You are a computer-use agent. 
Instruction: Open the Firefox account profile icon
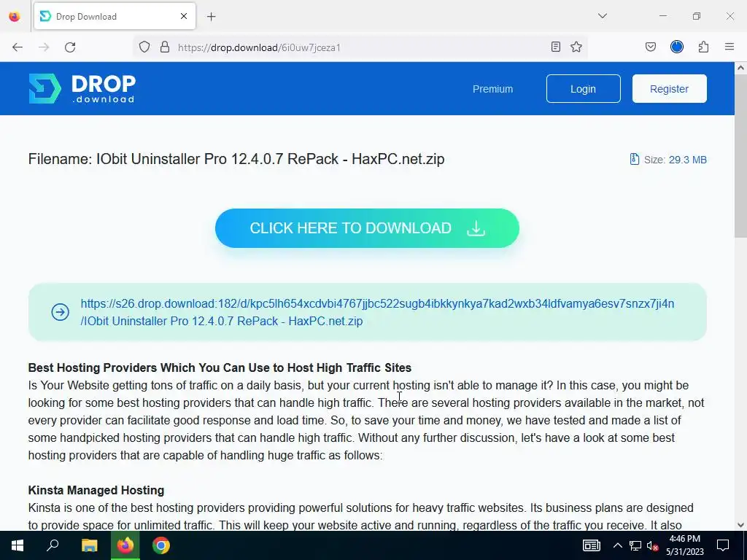(x=677, y=47)
